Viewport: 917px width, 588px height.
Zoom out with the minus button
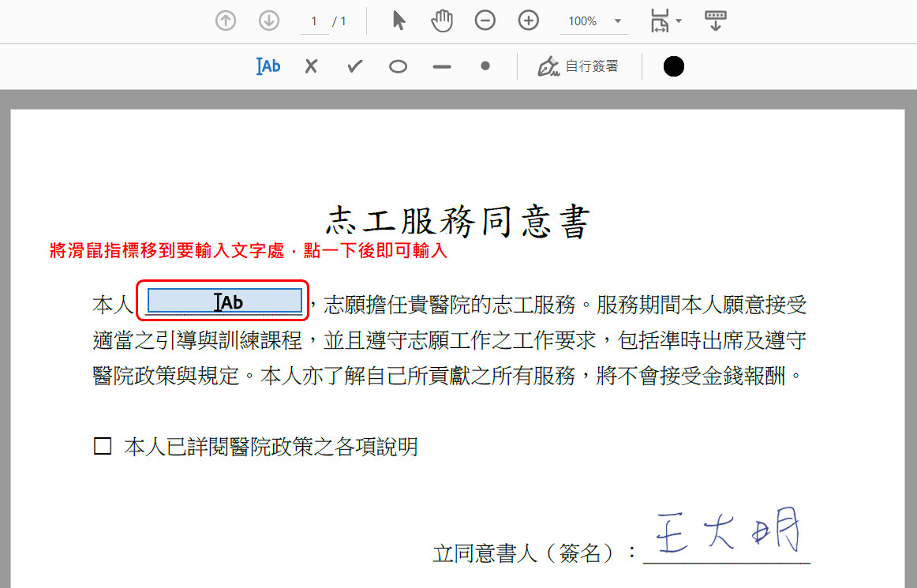pyautogui.click(x=485, y=21)
